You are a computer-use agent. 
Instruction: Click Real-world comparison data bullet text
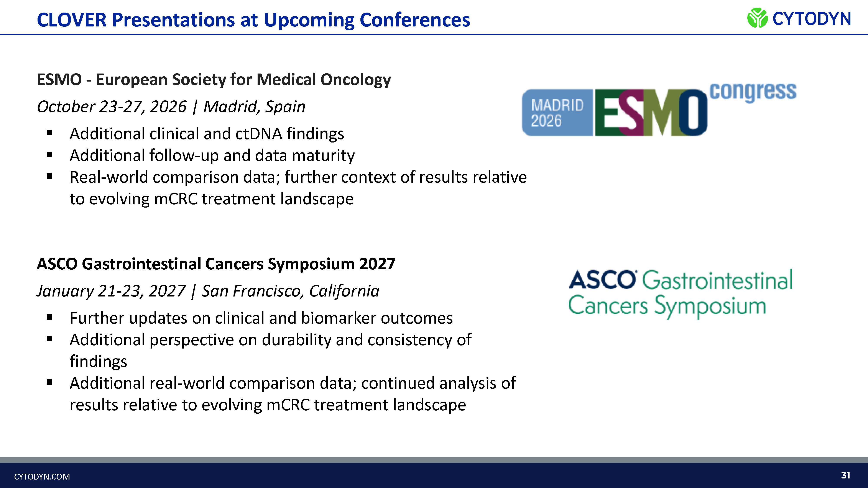pos(298,188)
